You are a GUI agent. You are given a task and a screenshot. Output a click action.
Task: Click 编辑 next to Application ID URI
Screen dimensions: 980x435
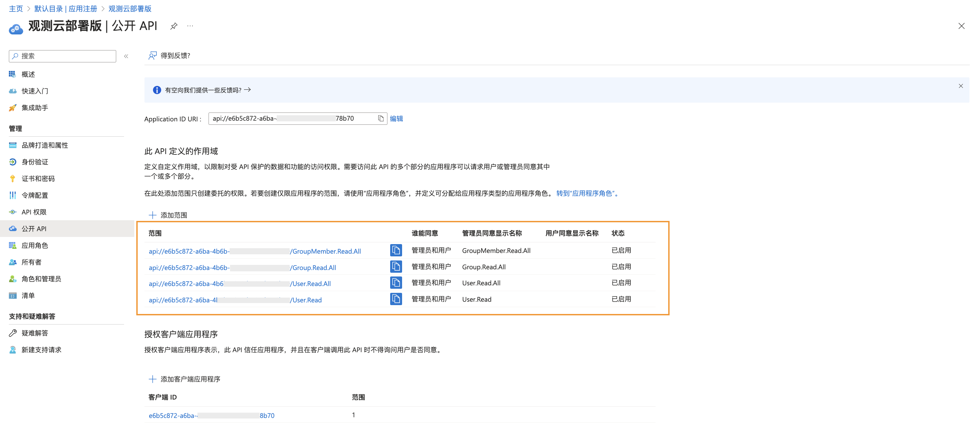(396, 118)
